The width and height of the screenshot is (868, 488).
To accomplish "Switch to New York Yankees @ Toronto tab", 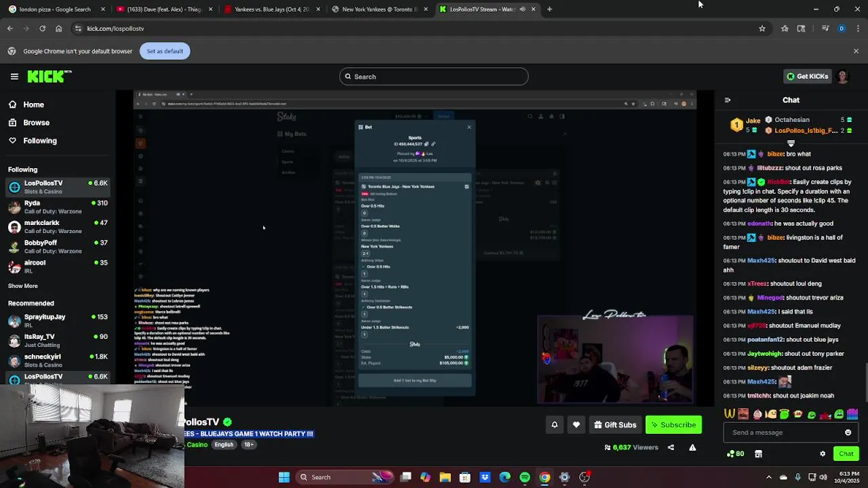I will (380, 9).
